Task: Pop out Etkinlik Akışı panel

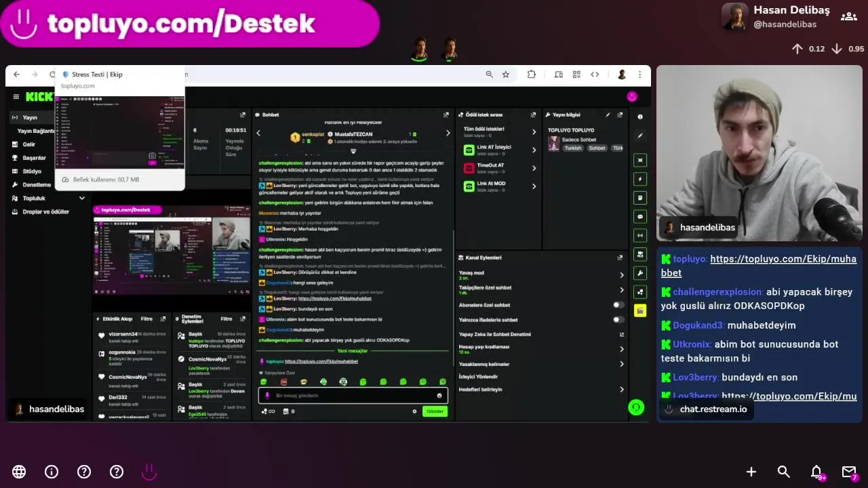Action: 164,319
